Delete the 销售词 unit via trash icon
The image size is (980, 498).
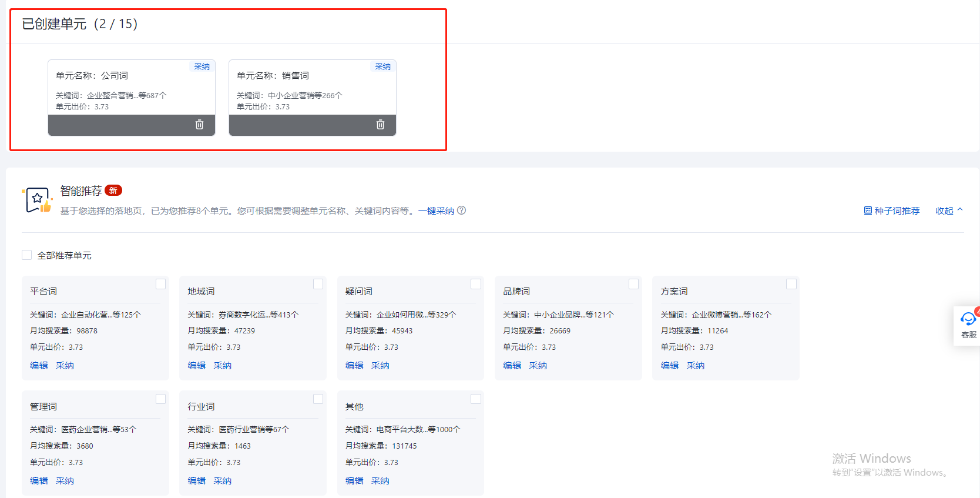pyautogui.click(x=380, y=125)
